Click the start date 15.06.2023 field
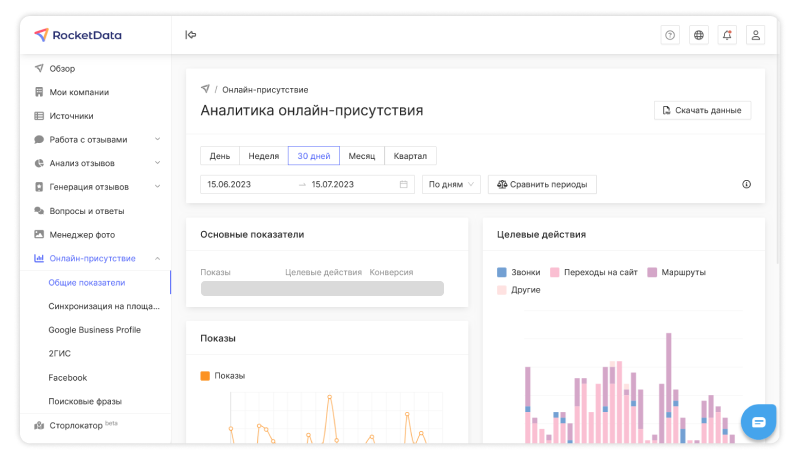Image resolution: width=800 pixels, height=460 pixels. pos(245,184)
